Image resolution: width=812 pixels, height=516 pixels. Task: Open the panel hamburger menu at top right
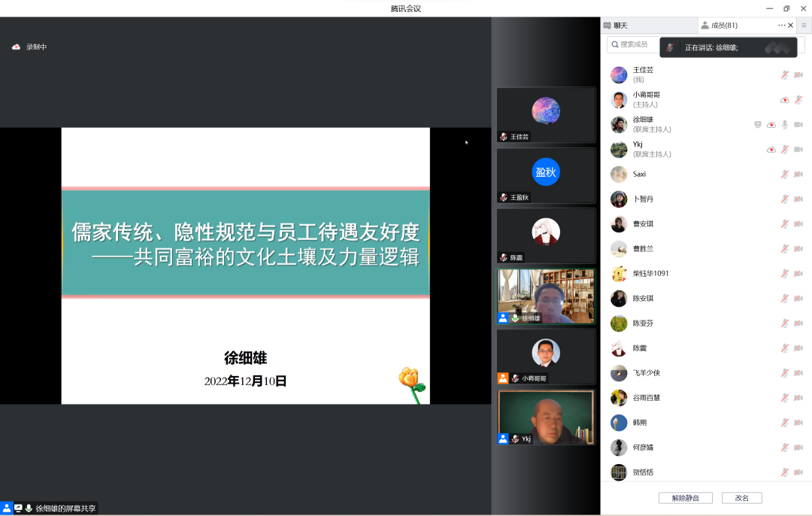click(803, 24)
